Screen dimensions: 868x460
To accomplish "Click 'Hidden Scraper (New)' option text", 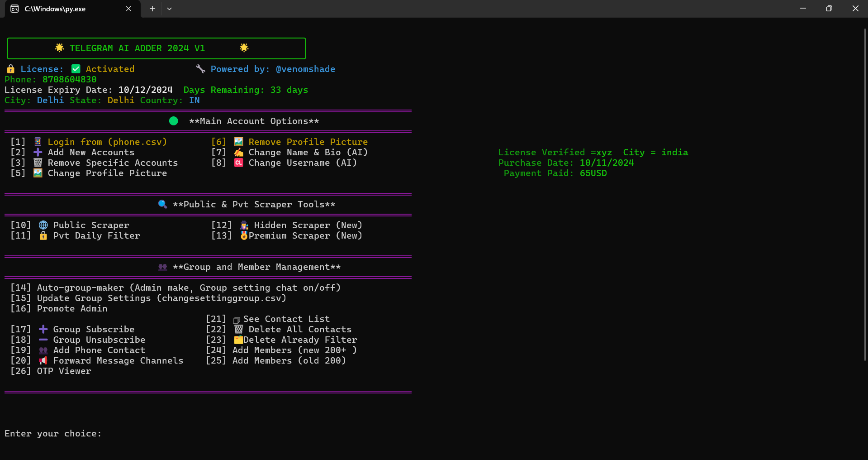I will (308, 225).
